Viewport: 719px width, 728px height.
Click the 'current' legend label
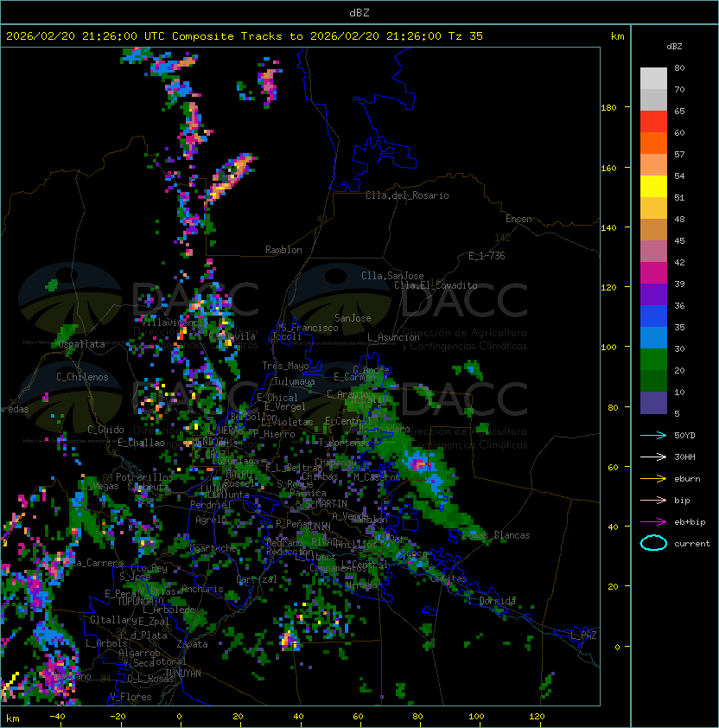pyautogui.click(x=692, y=544)
